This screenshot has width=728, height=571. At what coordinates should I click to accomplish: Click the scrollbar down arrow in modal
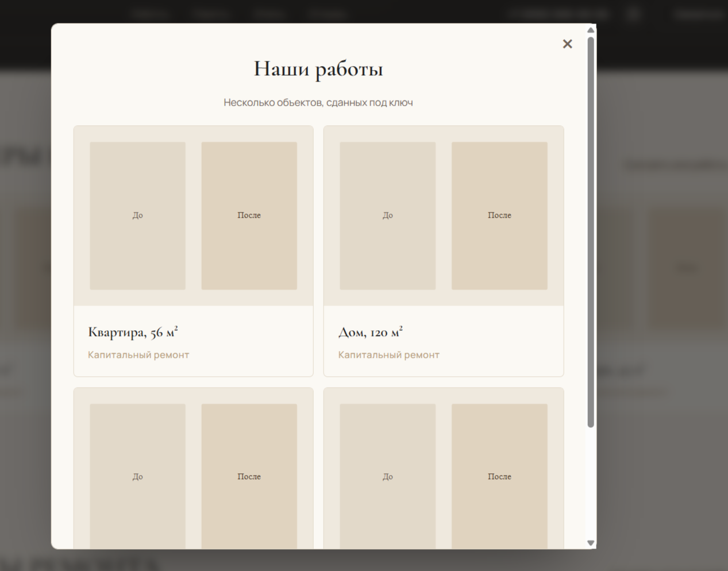click(591, 543)
